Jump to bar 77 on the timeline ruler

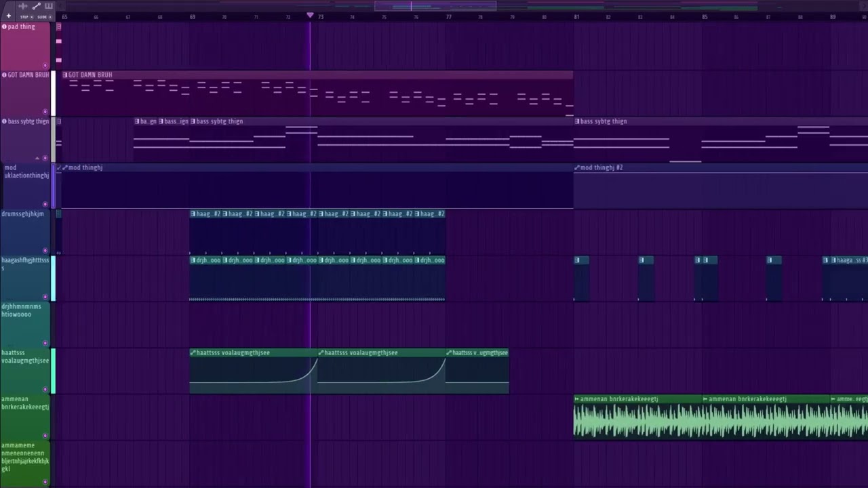pos(449,17)
